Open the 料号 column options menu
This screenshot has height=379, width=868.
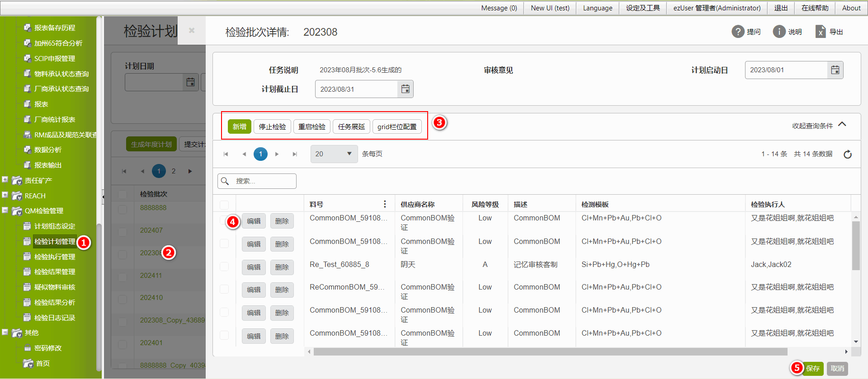click(385, 204)
